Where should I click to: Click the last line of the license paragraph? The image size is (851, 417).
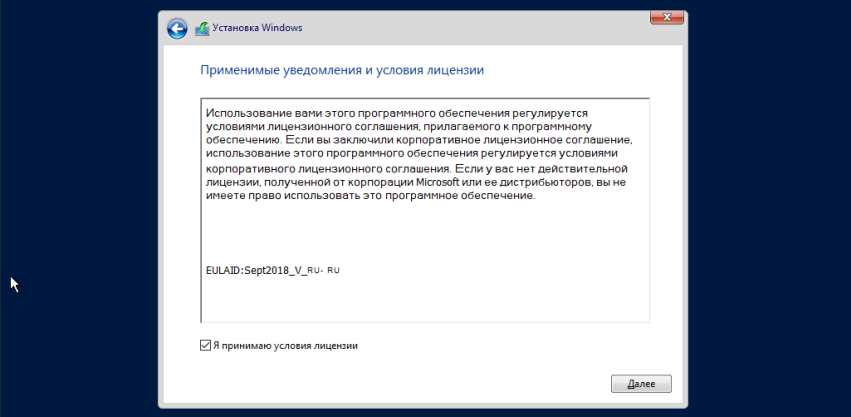[x=370, y=196]
